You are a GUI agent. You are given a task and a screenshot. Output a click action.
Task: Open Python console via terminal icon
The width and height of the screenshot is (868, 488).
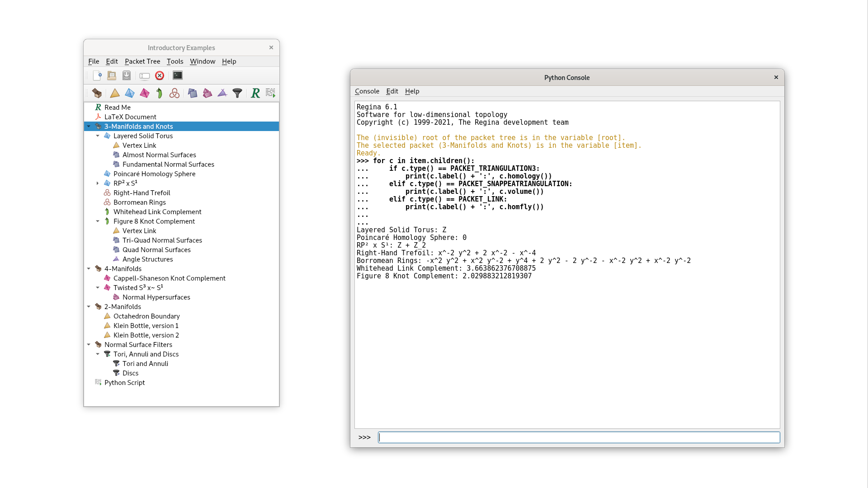click(x=178, y=75)
